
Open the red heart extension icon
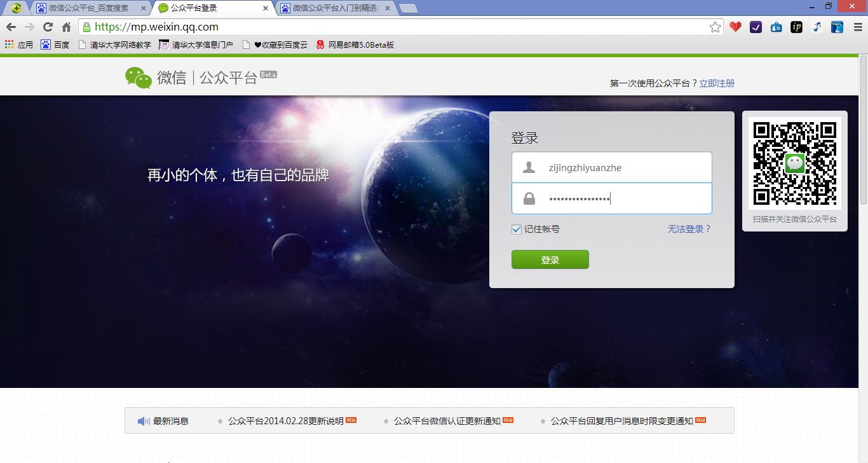click(735, 27)
